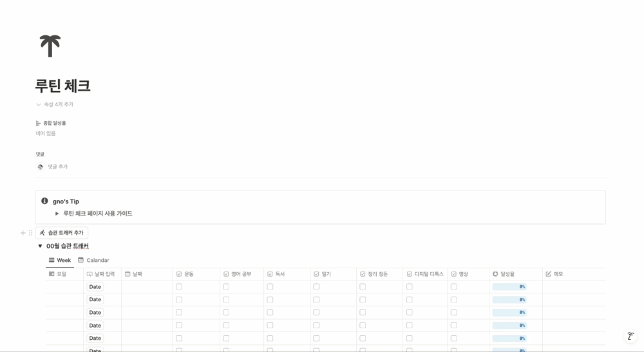Viewport: 644px width, 352px height.
Task: Expand the 루틴 체크 페이지 사용 가이드 toggle
Action: tap(57, 214)
